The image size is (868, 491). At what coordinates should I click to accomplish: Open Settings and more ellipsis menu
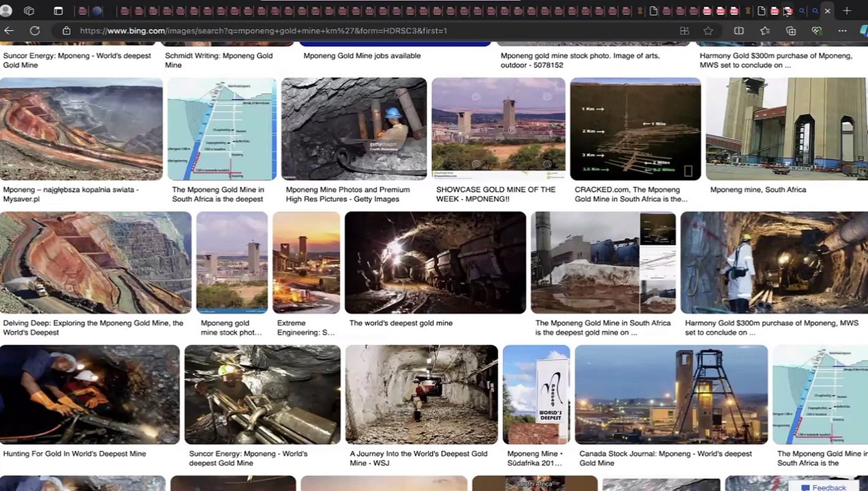point(842,31)
